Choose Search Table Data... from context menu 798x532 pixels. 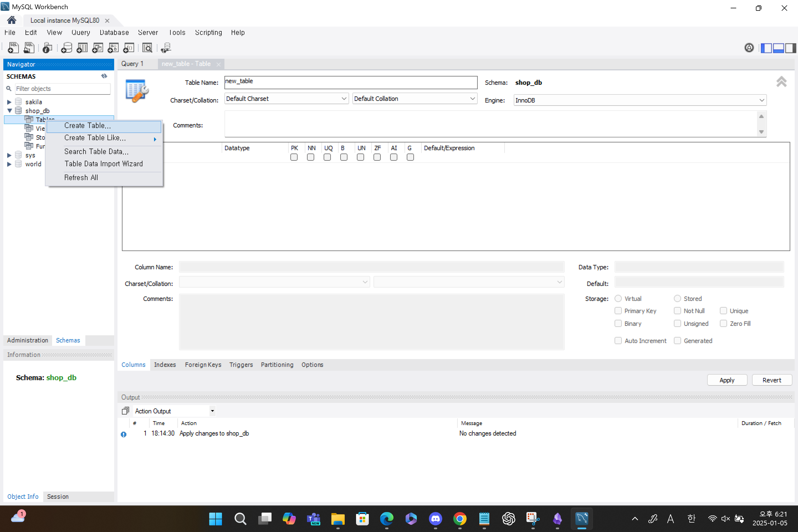point(104,152)
